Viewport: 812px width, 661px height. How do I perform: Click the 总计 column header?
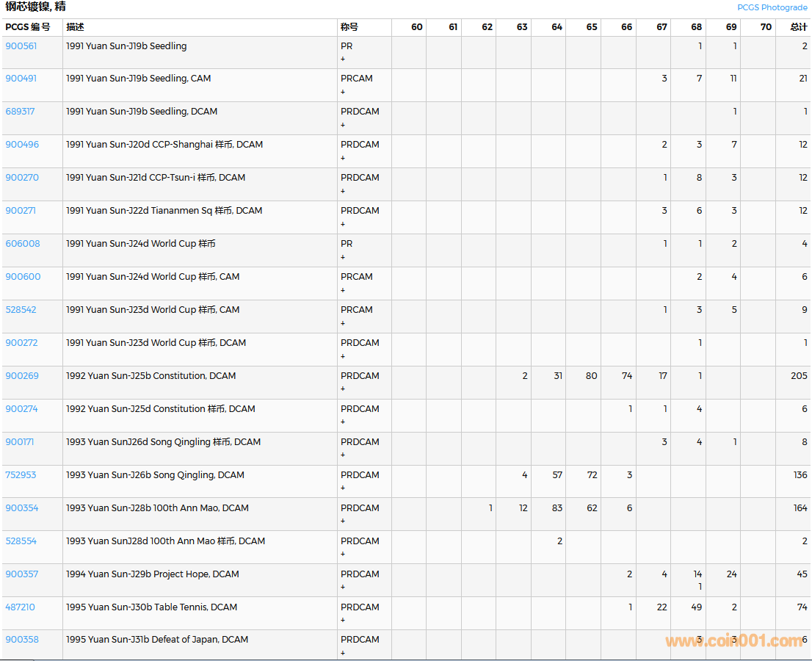(x=798, y=27)
